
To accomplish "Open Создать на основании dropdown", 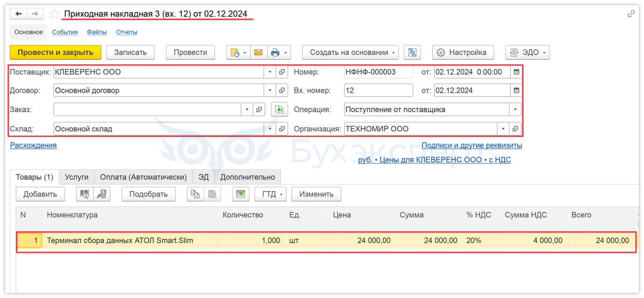I will pyautogui.click(x=350, y=53).
